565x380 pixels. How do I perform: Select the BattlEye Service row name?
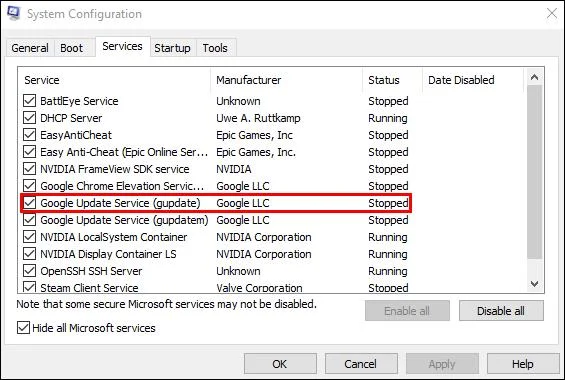pos(79,101)
